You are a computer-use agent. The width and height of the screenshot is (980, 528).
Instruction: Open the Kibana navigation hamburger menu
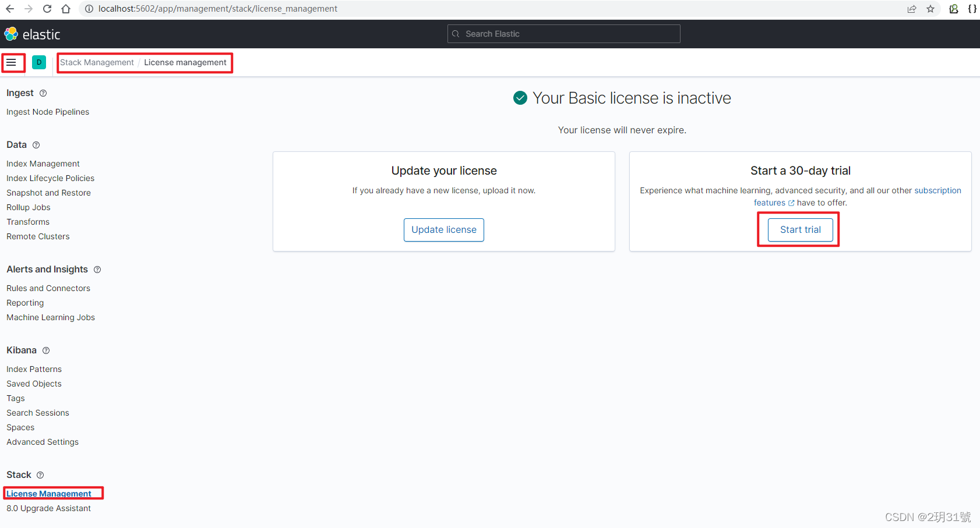pos(12,62)
